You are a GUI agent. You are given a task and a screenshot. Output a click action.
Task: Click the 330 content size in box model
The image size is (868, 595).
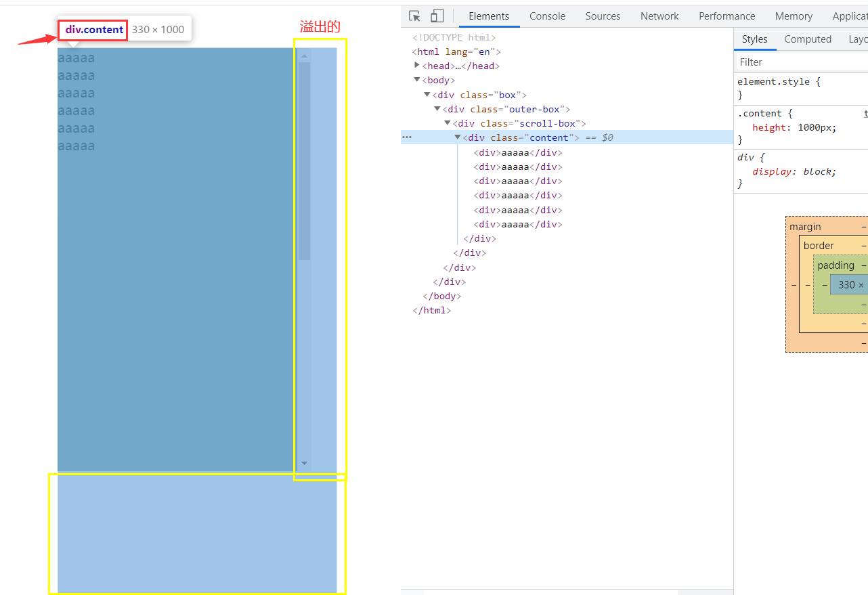pos(846,285)
